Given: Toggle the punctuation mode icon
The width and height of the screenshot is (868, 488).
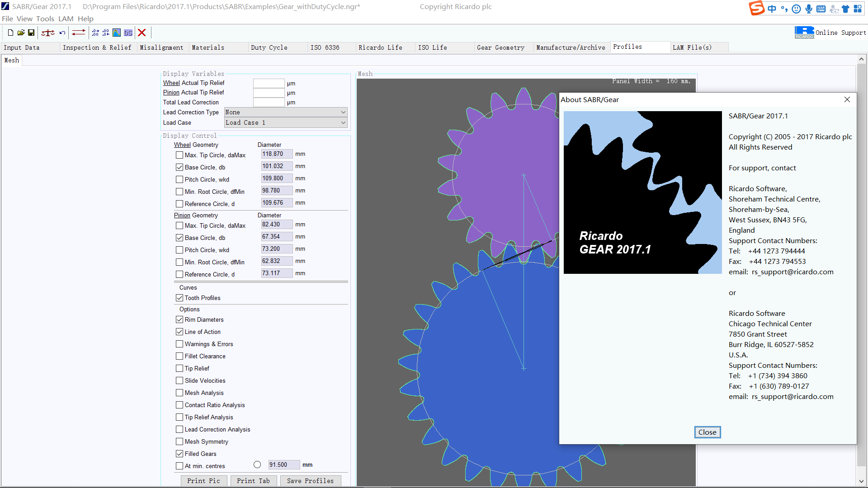Looking at the screenshot, I should (784, 9).
